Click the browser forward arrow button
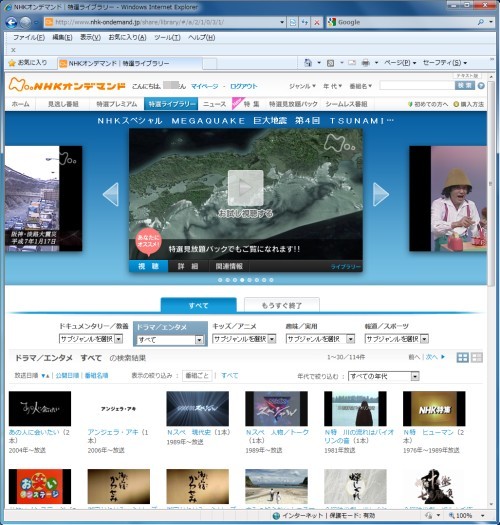The image size is (500, 525). tap(26, 22)
